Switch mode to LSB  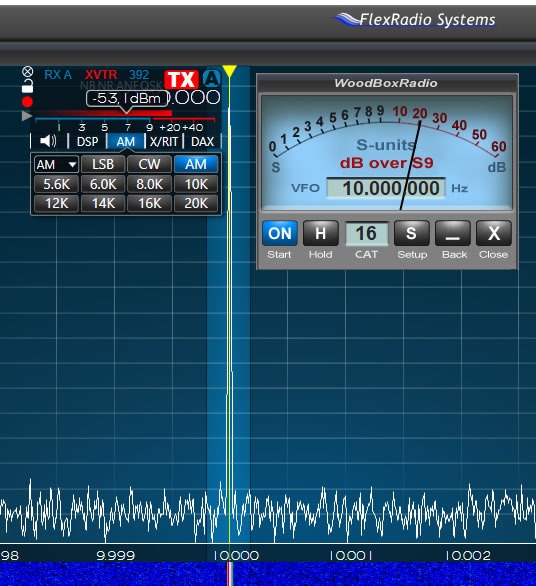(103, 164)
